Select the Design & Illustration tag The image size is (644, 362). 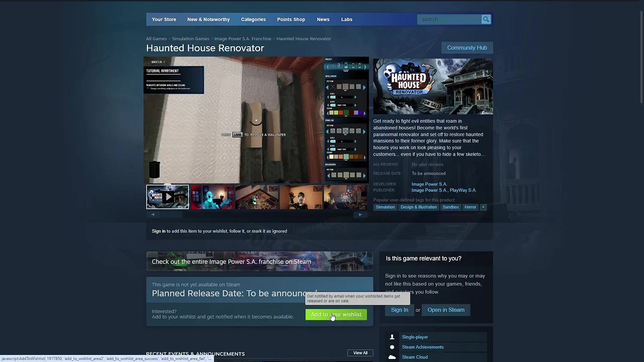pos(419,207)
